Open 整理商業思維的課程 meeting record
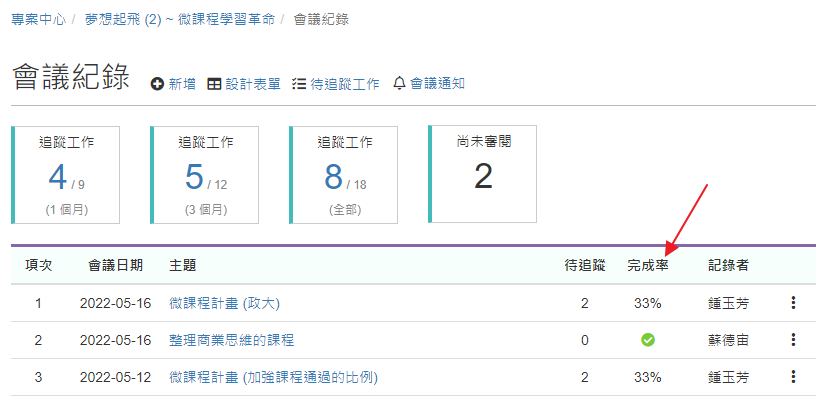The height and width of the screenshot is (401, 826). 231,340
